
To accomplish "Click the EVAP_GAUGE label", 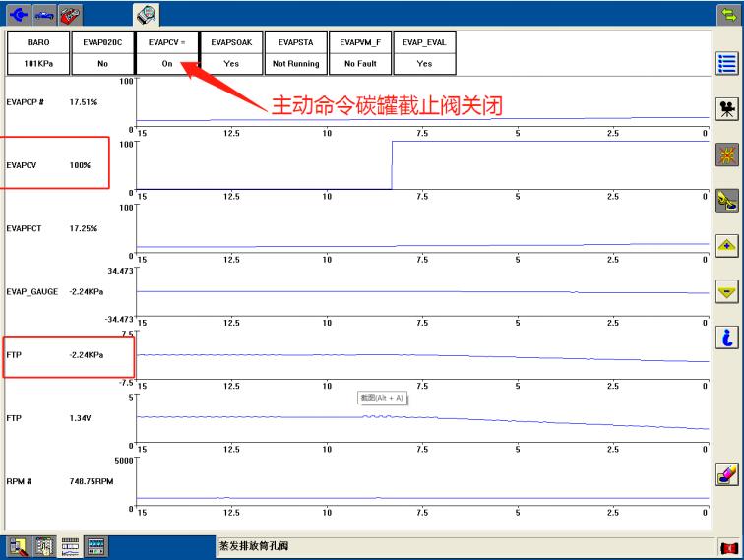I will tap(31, 292).
